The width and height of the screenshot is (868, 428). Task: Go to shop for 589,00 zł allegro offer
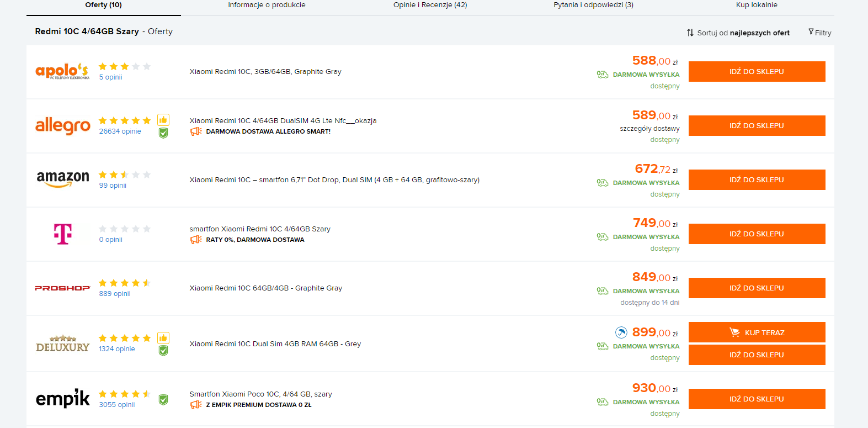click(757, 125)
